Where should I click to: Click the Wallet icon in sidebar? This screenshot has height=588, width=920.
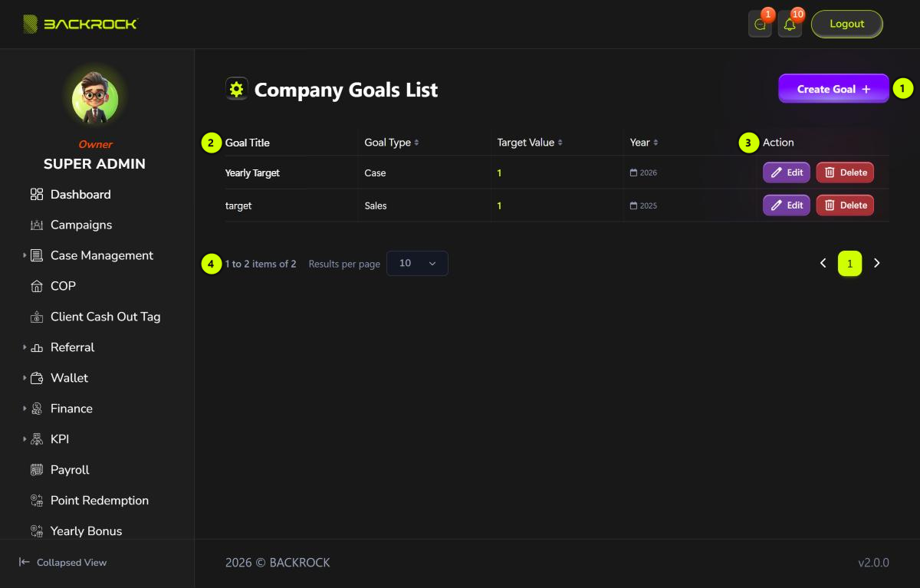[x=37, y=379]
